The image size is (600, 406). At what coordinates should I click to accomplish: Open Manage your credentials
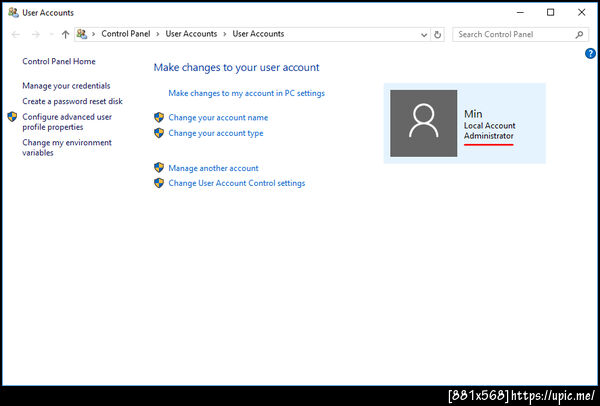point(66,86)
